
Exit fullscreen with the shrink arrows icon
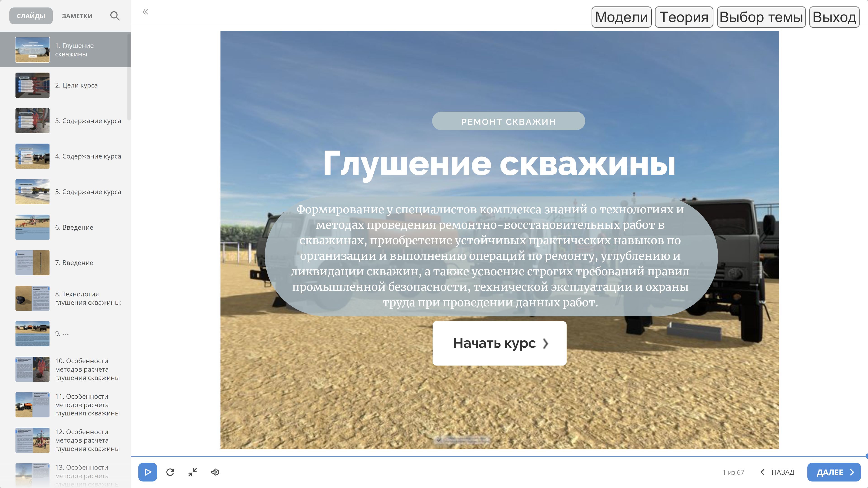192,472
